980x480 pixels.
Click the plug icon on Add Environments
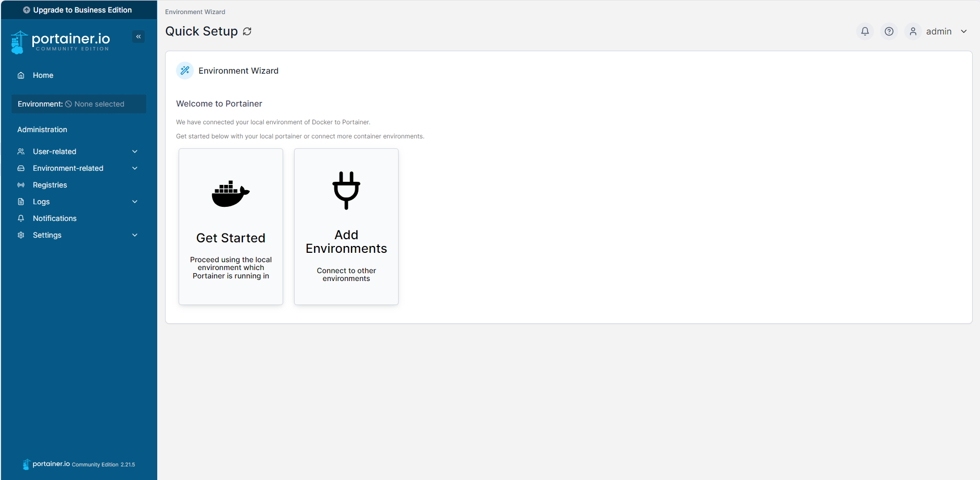click(346, 191)
